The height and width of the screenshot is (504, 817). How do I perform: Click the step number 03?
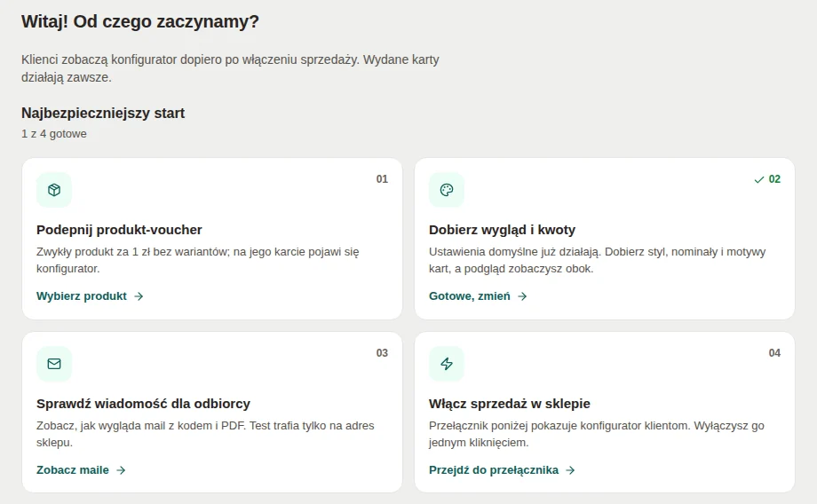pyautogui.click(x=382, y=353)
